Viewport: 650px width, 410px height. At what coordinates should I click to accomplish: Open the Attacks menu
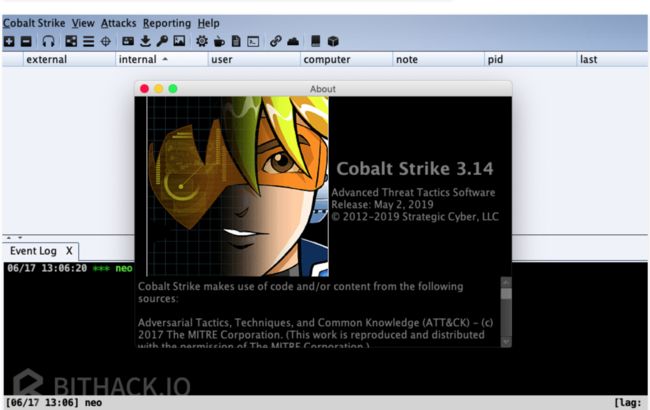point(119,23)
